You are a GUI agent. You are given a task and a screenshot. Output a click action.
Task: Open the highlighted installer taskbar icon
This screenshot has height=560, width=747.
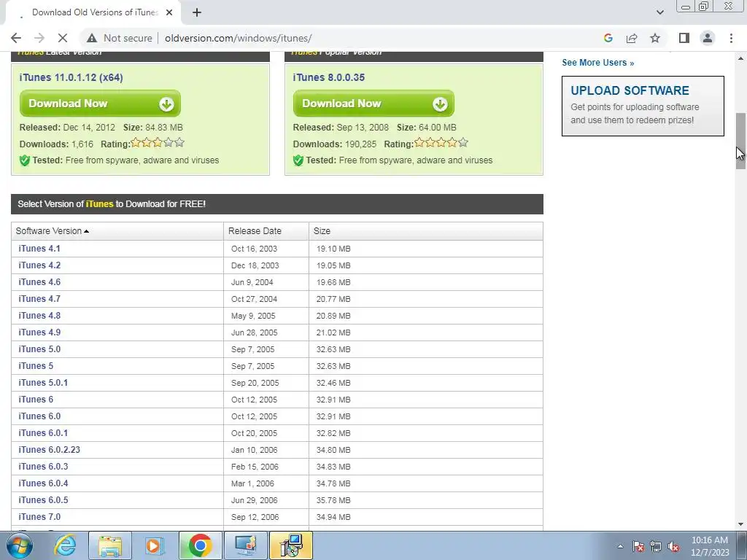click(291, 545)
